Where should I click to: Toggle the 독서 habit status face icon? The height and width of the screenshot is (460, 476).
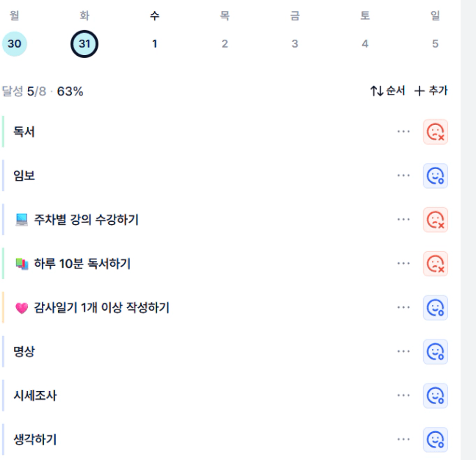(x=436, y=132)
